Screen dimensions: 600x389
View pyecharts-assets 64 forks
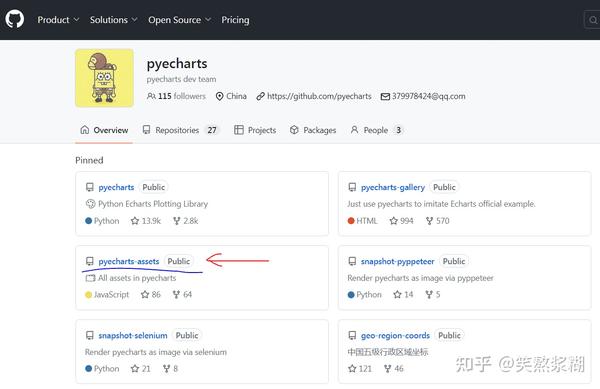182,295
